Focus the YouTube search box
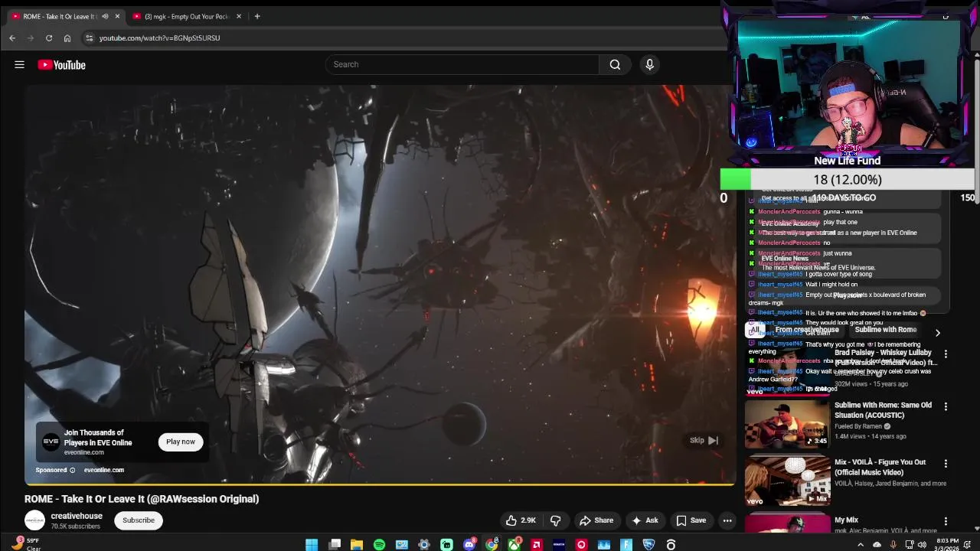This screenshot has width=980, height=551. pyautogui.click(x=462, y=64)
